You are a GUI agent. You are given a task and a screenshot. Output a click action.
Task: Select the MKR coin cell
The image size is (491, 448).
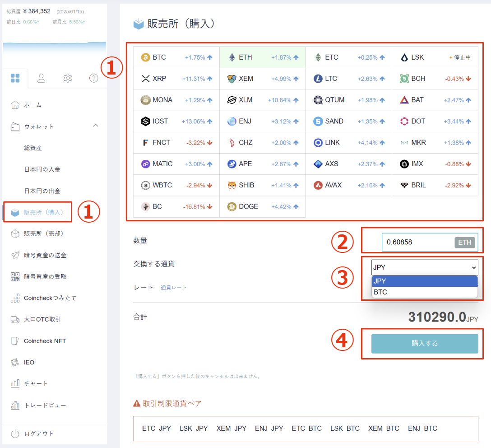(x=435, y=143)
